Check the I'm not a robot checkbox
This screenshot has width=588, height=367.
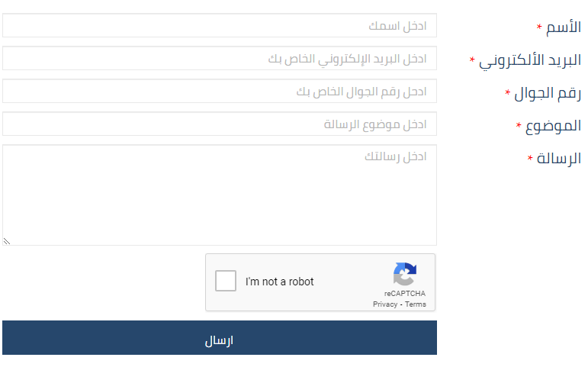point(226,281)
